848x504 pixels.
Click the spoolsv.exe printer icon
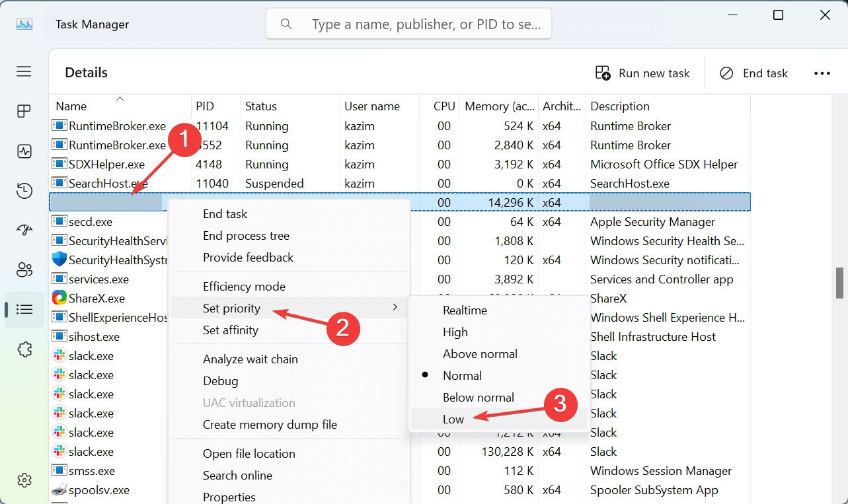pyautogui.click(x=59, y=490)
